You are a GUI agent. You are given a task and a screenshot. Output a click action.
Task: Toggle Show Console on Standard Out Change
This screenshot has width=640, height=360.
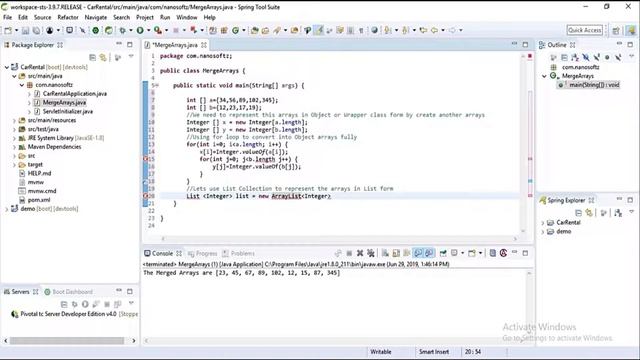(x=418, y=253)
